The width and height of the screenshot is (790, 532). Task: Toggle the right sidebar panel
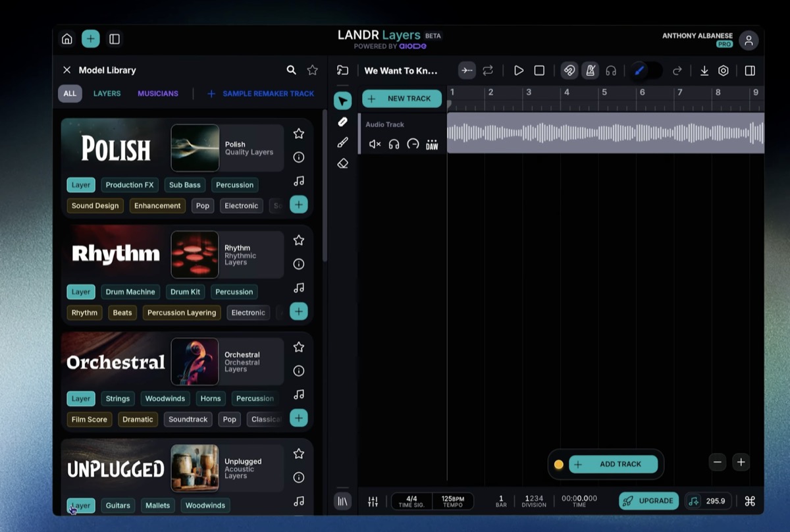[750, 70]
